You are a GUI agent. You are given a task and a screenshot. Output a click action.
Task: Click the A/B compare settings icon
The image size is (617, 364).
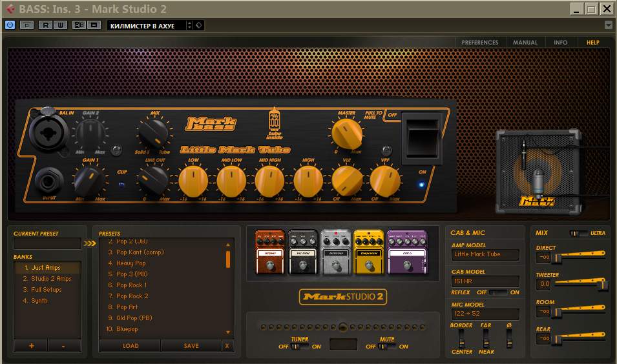click(x=79, y=25)
